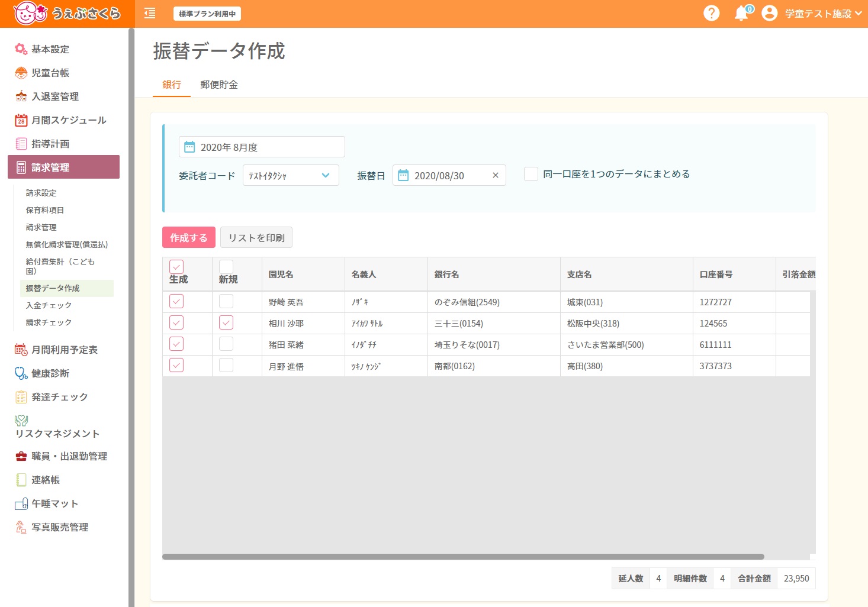This screenshot has width=868, height=607.
Task: Click the 写真販売管理 photo icon
Action: [21, 527]
